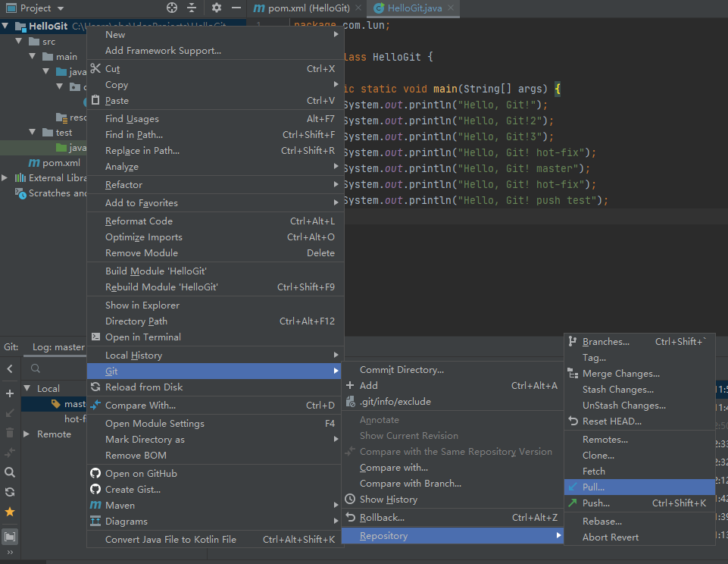Viewport: 728px width, 564px height.
Task: Choose Push... from the Git submenu
Action: tap(595, 503)
